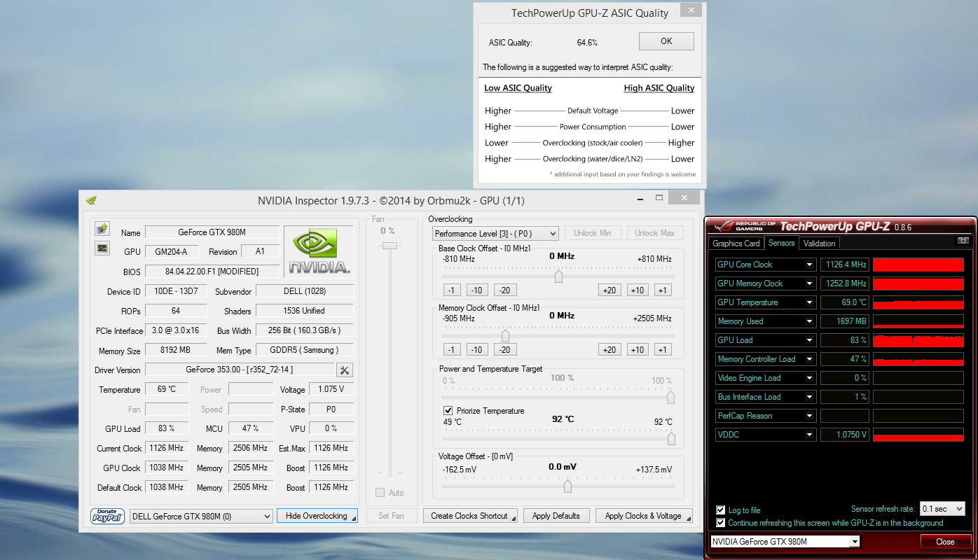978x560 pixels.
Task: Expand the Memory Used sensor dropdown
Action: click(x=810, y=321)
